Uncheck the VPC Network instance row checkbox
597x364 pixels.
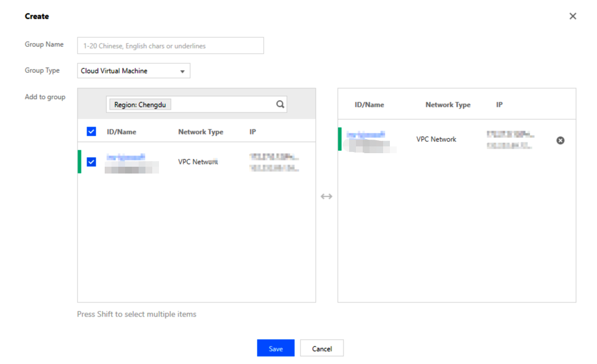coord(92,162)
